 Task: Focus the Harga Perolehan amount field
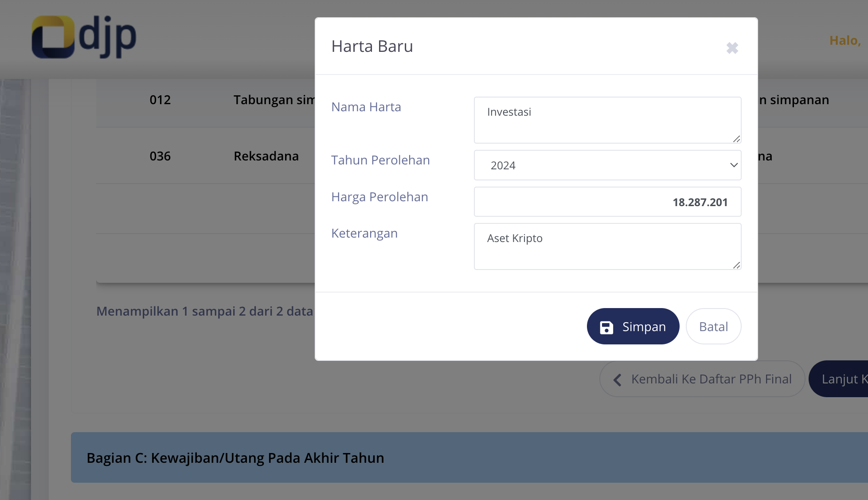(607, 202)
